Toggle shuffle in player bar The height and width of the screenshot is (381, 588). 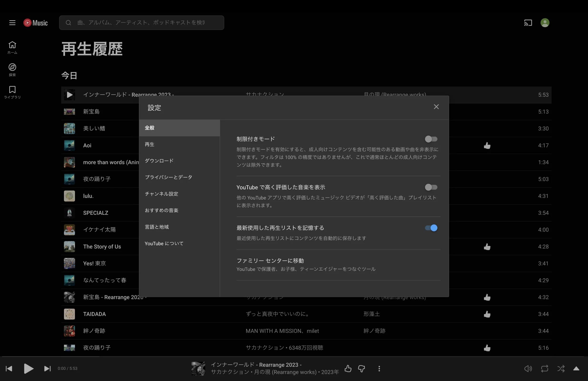[561, 369]
